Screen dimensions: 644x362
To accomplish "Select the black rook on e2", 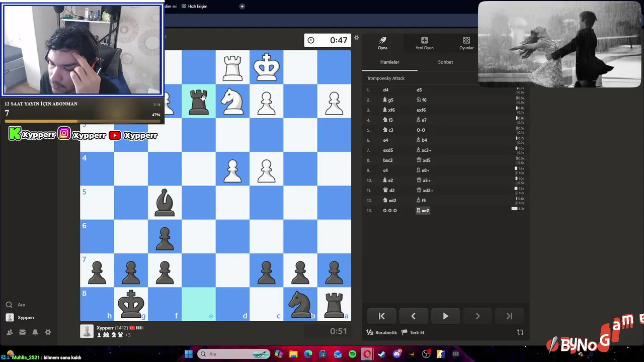I will point(199,102).
